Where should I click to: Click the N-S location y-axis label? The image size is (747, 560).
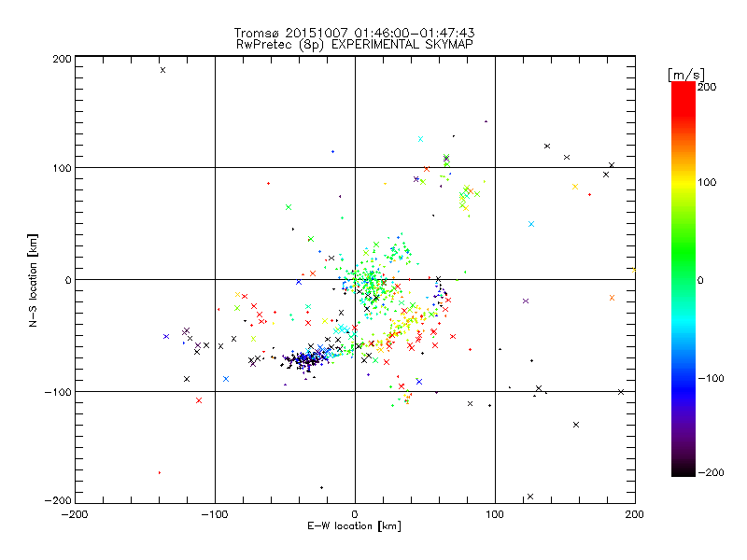pos(35,280)
